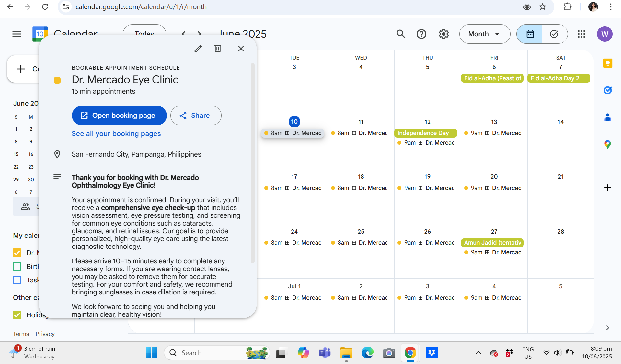Screen dimensions: 621x364
Task: Open Contacts in side panel
Action: click(x=607, y=117)
